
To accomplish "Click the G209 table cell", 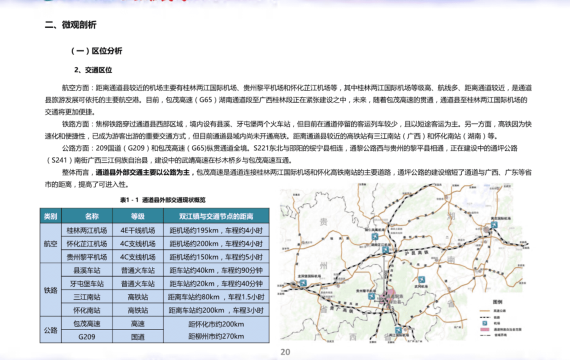I will [x=87, y=337].
